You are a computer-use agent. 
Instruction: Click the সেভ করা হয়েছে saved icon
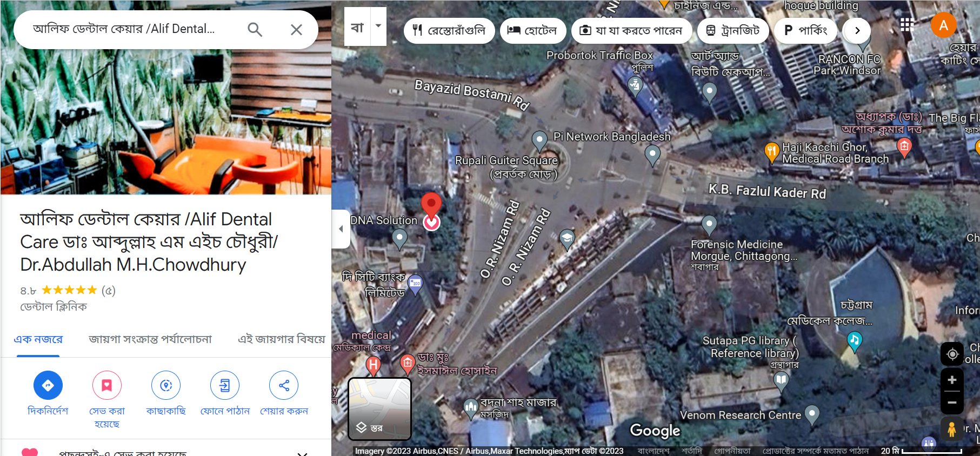pos(107,385)
